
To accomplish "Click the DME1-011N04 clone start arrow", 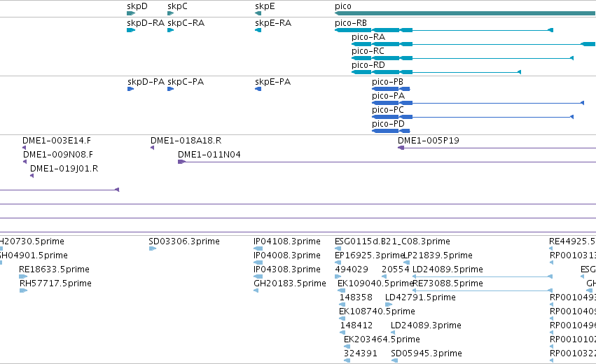I will 181,162.
